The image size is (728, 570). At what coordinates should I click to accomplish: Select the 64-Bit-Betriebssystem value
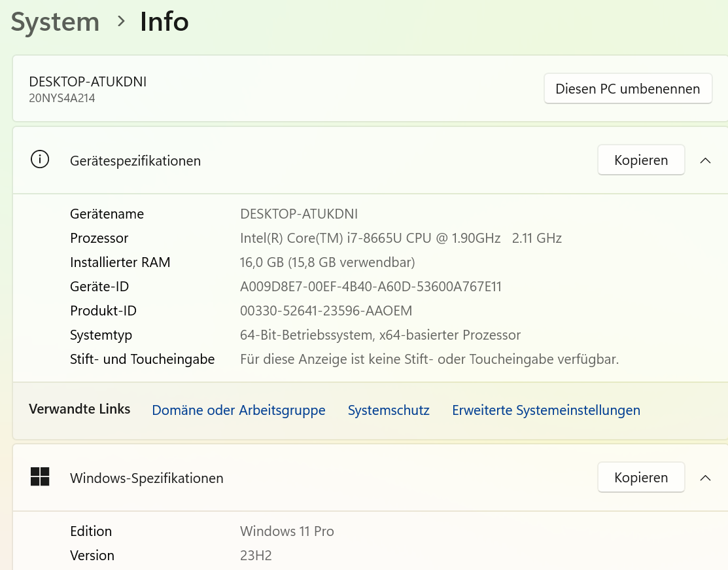(x=380, y=335)
